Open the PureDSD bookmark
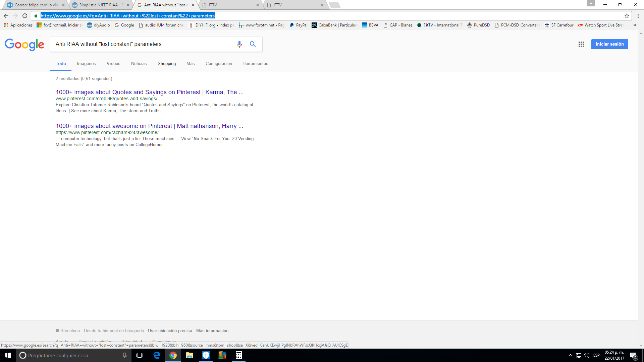The width and height of the screenshot is (644, 362). (x=478, y=25)
